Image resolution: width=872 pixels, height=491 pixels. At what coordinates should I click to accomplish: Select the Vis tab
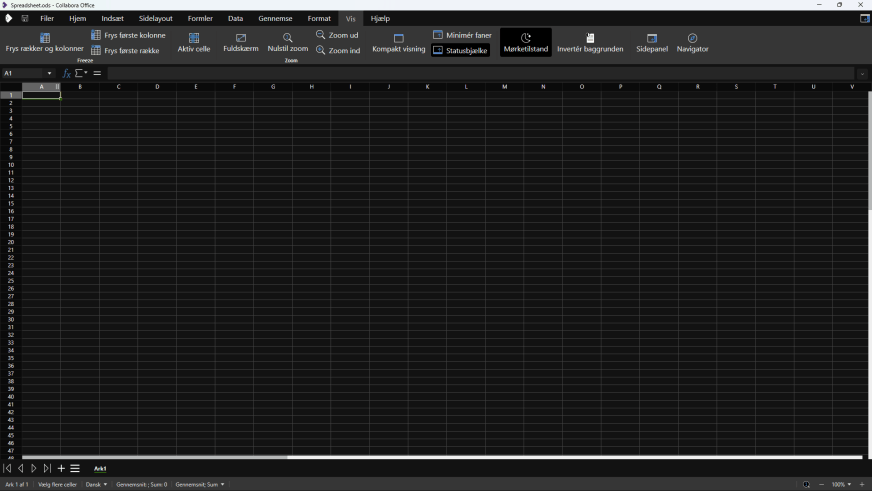tap(350, 18)
